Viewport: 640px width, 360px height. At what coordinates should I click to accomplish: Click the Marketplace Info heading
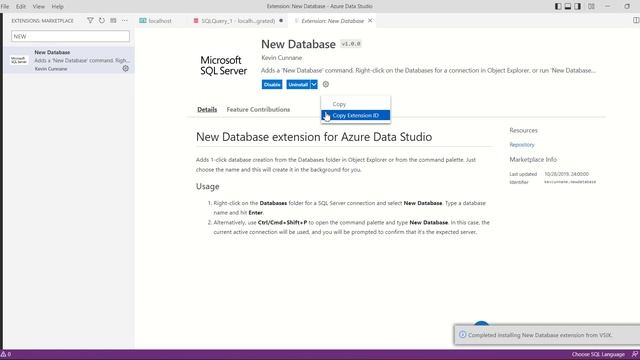click(533, 160)
